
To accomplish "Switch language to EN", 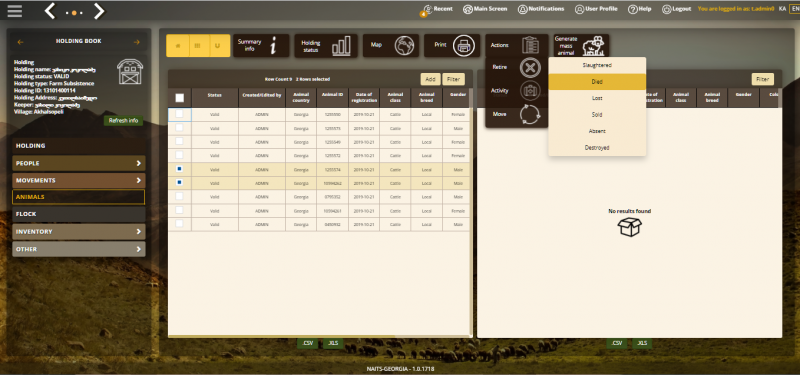I will coord(794,9).
